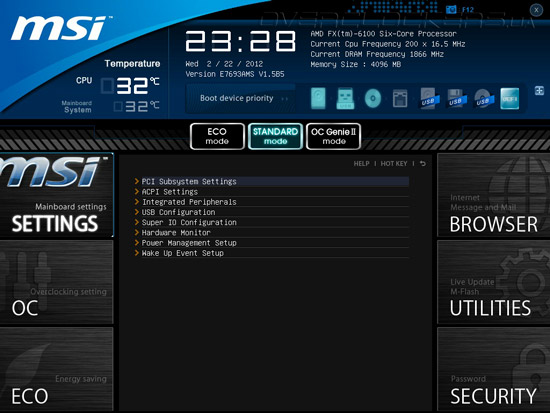550x413 pixels.
Task: Open the UTILITIES section
Action: click(494, 282)
